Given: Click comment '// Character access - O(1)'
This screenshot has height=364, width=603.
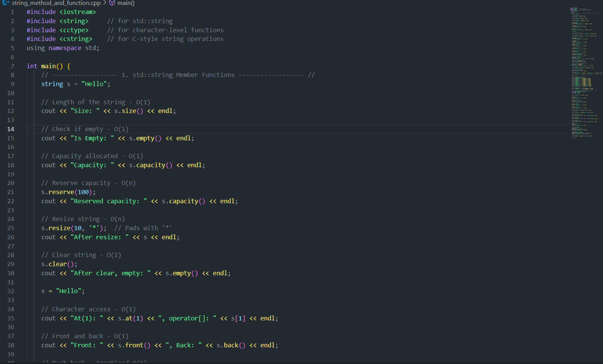Looking at the screenshot, I should 88,309.
